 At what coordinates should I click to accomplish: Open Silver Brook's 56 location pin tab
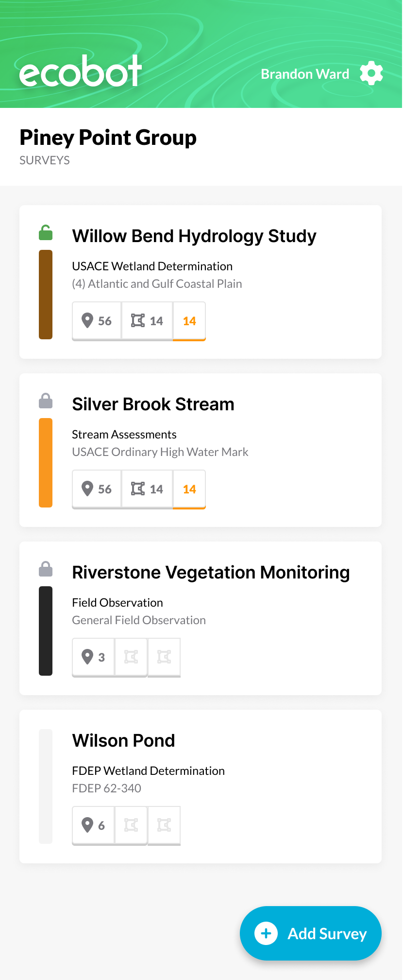coord(97,489)
